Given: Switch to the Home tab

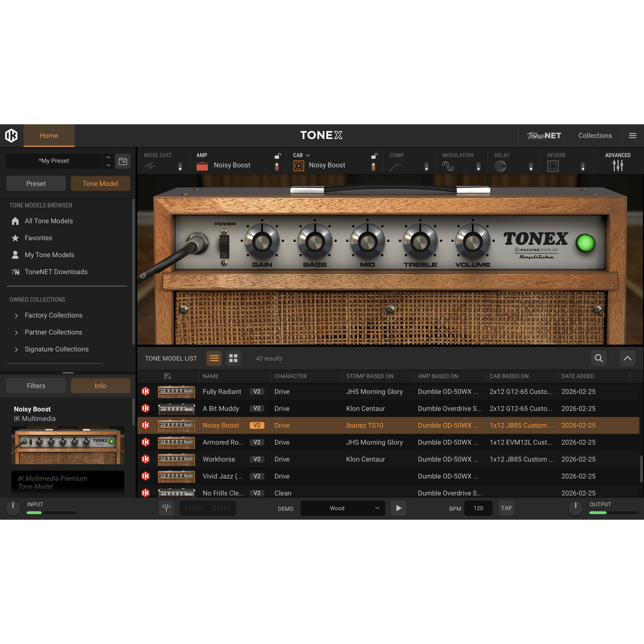Looking at the screenshot, I should [49, 136].
